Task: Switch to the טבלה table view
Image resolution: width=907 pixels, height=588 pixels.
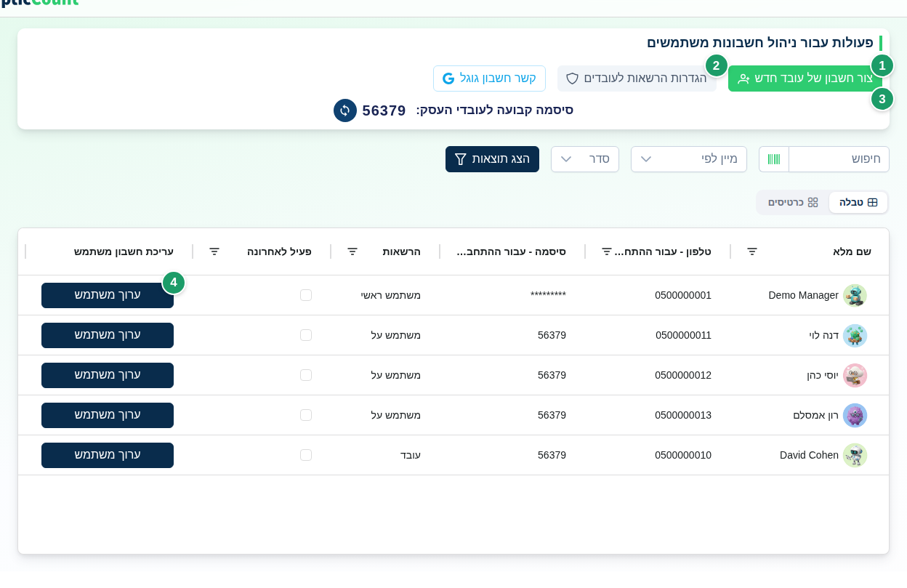Action: click(x=858, y=203)
